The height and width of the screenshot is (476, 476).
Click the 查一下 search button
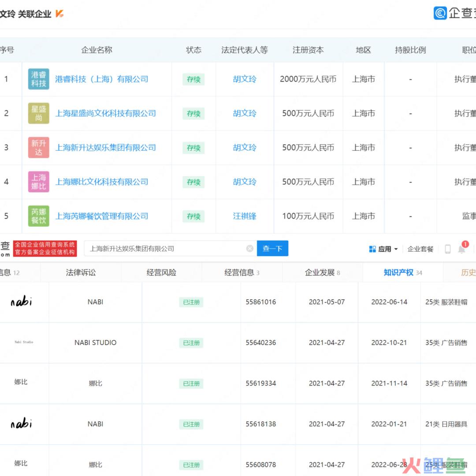pyautogui.click(x=273, y=248)
